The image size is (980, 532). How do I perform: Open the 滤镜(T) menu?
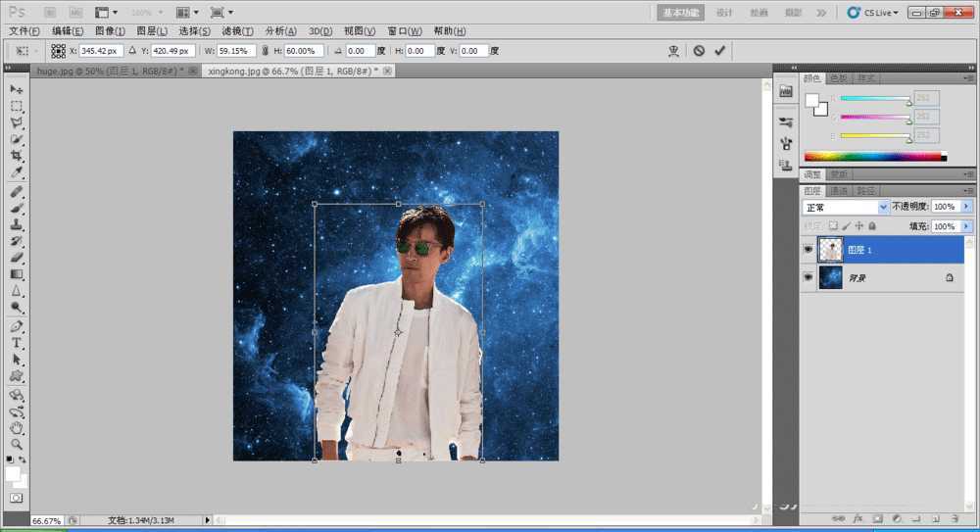click(237, 31)
